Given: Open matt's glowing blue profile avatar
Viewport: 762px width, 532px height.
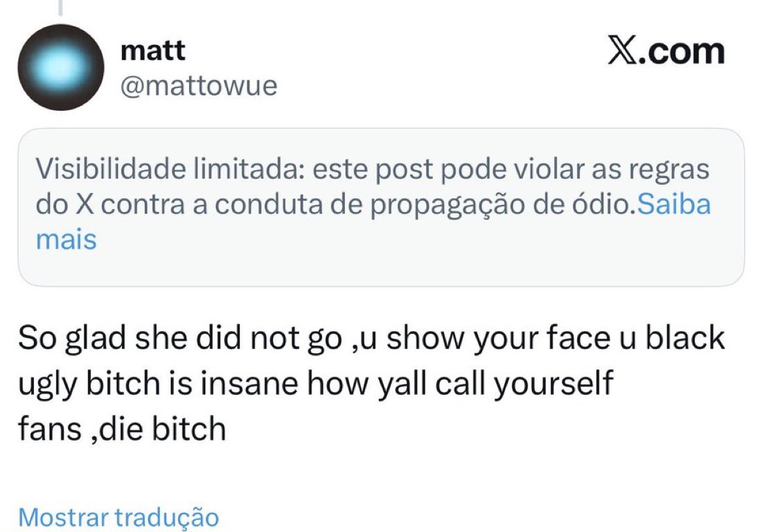Looking at the screenshot, I should 61,67.
